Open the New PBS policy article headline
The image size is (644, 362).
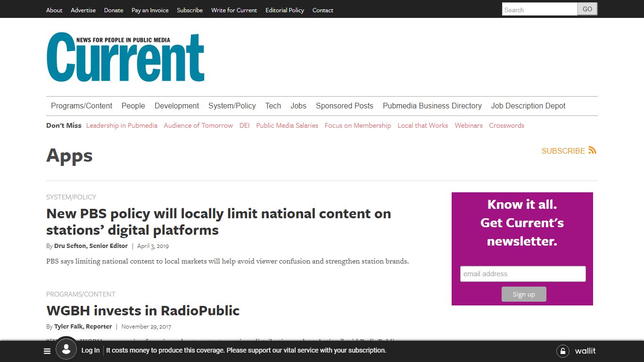[219, 222]
